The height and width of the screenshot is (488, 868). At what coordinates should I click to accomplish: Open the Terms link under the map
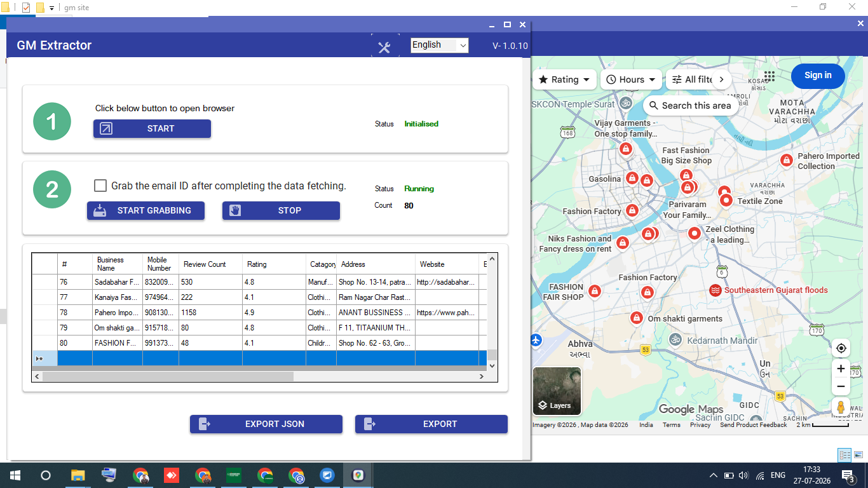coord(671,425)
